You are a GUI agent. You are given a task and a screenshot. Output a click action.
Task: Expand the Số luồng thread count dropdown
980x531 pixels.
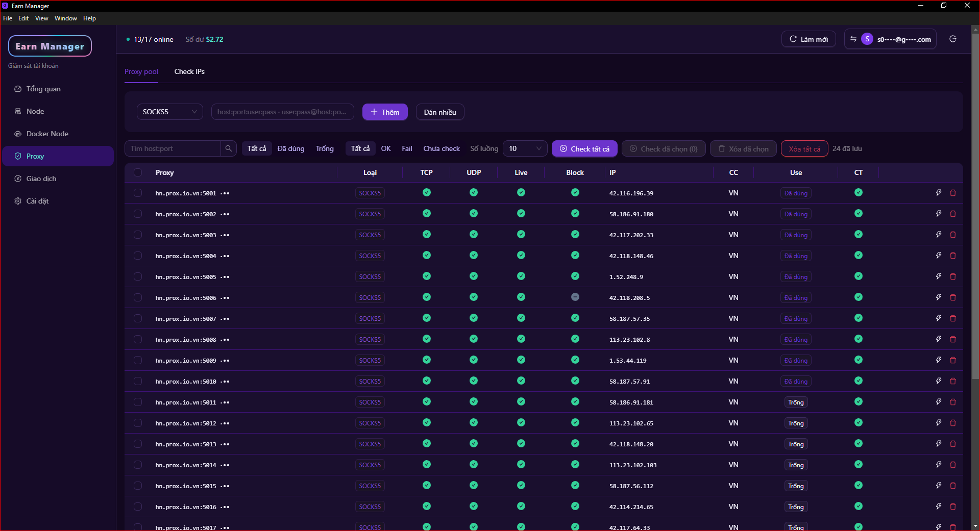click(x=525, y=148)
